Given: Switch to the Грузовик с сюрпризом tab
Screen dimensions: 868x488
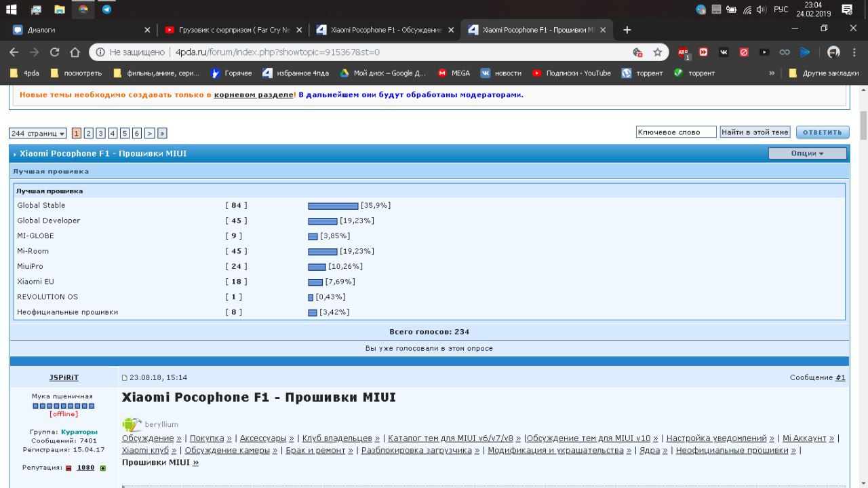Looking at the screenshot, I should point(233,30).
